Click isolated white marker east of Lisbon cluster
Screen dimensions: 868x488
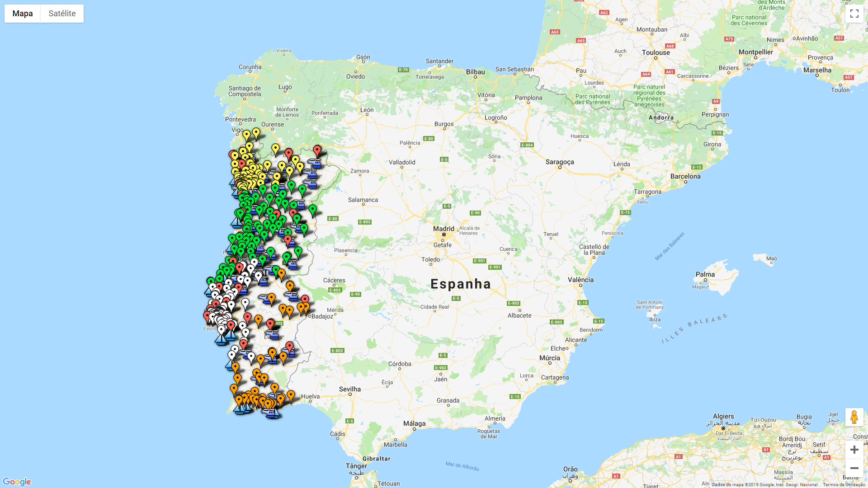(x=245, y=303)
